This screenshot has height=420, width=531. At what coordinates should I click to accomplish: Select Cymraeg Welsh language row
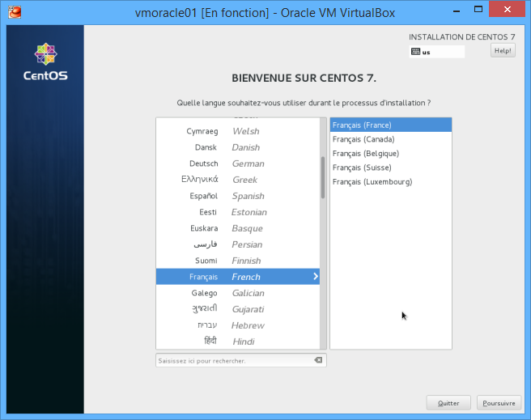pos(238,131)
